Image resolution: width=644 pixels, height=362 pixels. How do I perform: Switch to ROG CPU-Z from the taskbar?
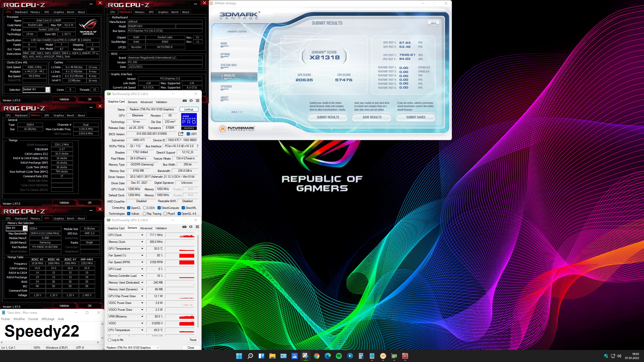click(x=405, y=356)
